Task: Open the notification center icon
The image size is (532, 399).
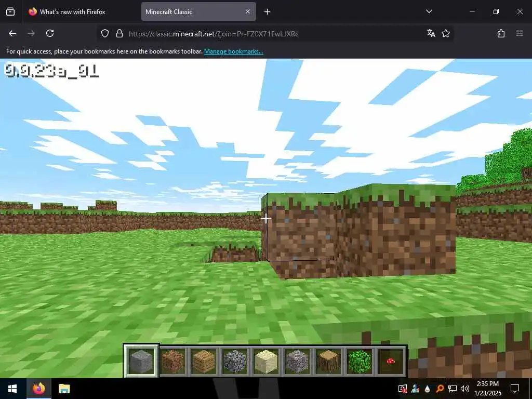Action: pos(515,389)
